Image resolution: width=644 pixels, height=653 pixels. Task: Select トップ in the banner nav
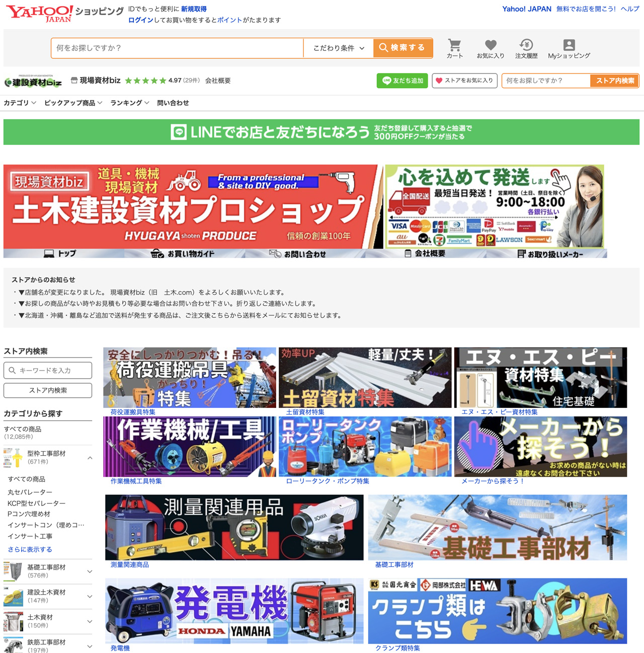(64, 254)
